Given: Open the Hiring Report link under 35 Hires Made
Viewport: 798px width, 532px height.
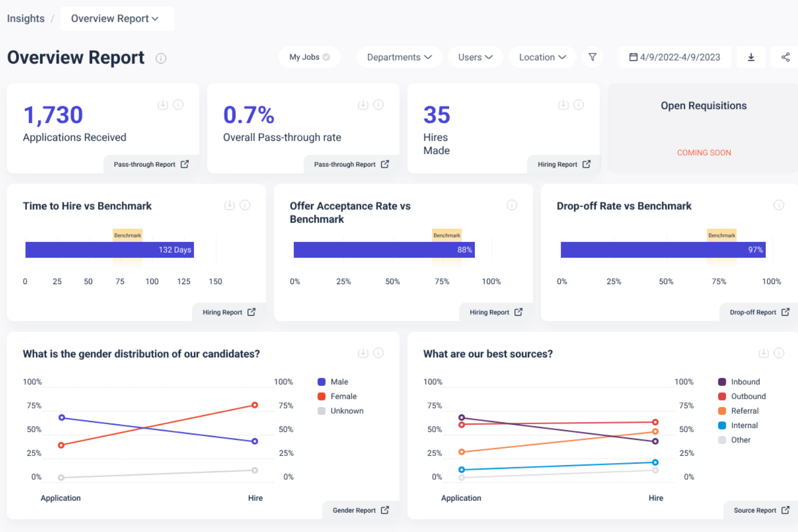Looking at the screenshot, I should click(x=563, y=164).
